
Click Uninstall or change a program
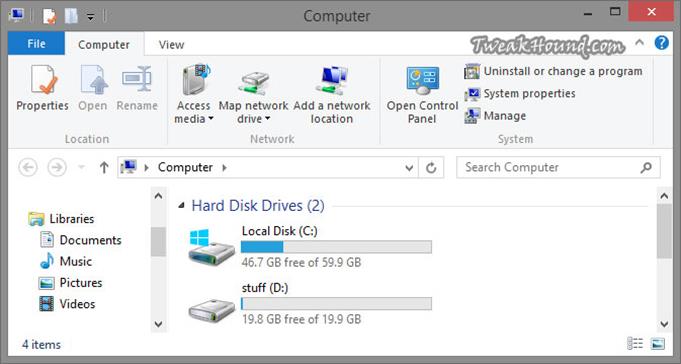pyautogui.click(x=553, y=71)
